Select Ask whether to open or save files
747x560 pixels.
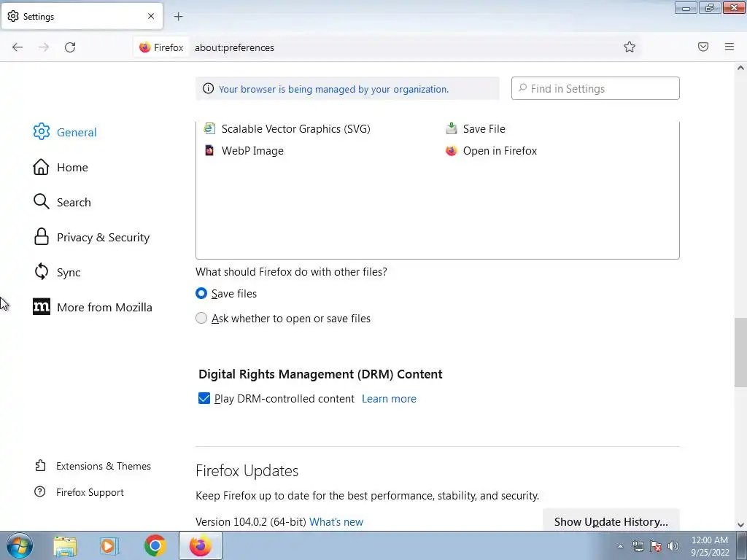pos(201,318)
